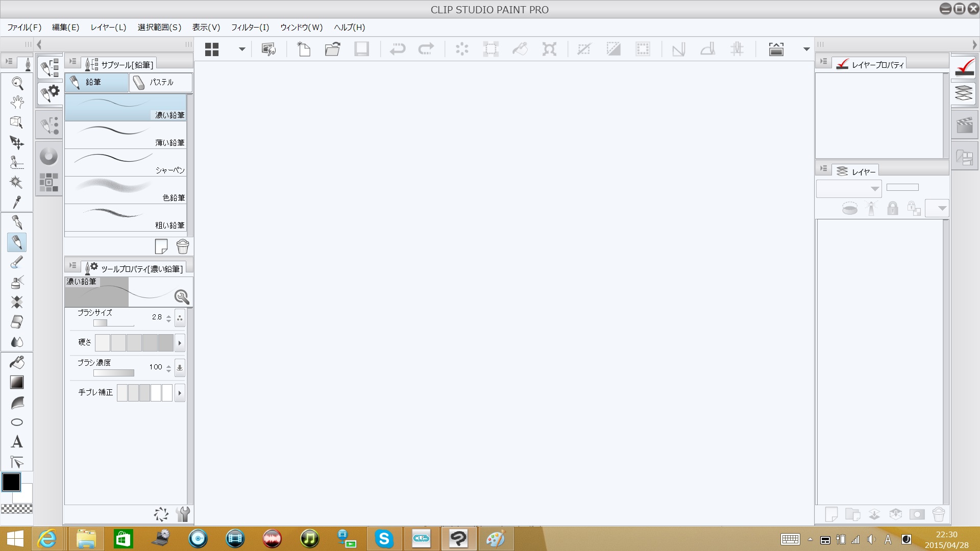Choose the Eyedropper tool
Image resolution: width=980 pixels, height=551 pixels.
point(17,202)
